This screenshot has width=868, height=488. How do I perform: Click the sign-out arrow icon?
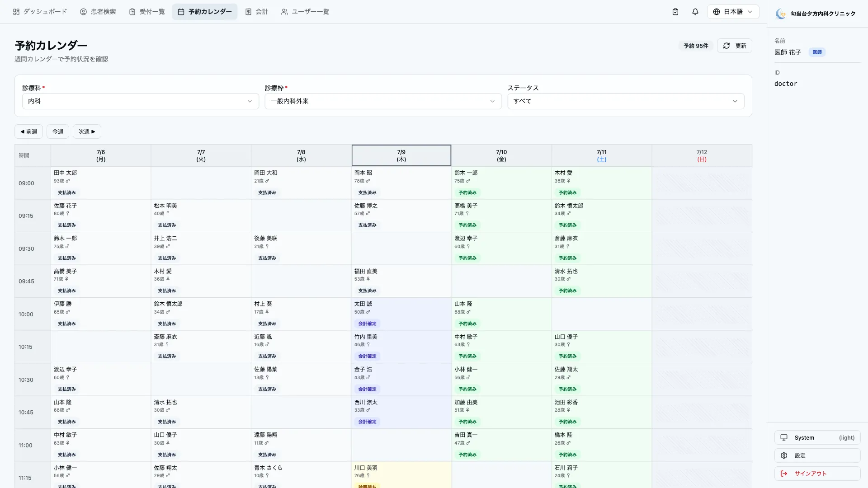(x=784, y=474)
